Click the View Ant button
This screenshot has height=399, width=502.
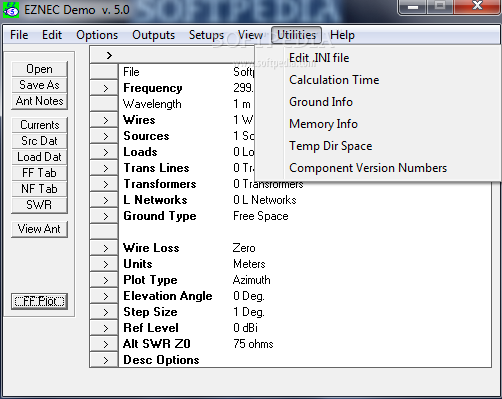point(39,229)
